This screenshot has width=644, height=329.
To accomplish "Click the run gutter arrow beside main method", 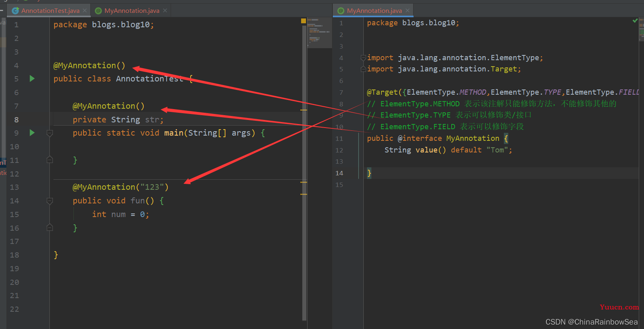I will [32, 133].
